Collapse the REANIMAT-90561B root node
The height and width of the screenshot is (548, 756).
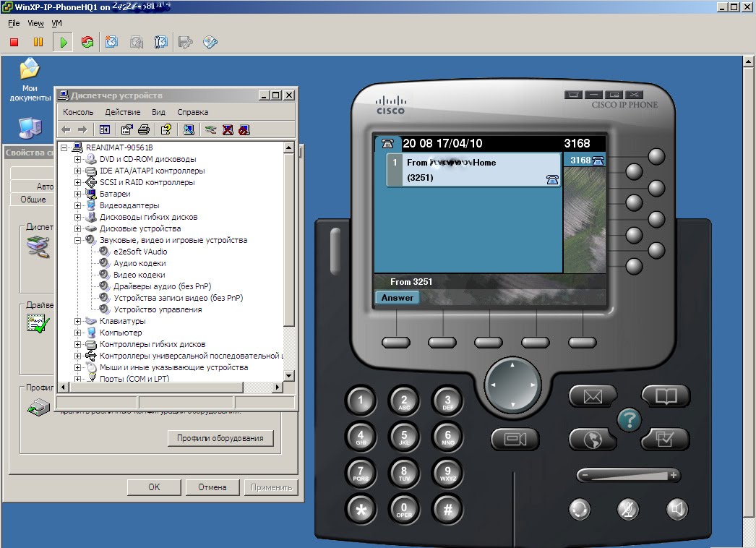pos(64,147)
